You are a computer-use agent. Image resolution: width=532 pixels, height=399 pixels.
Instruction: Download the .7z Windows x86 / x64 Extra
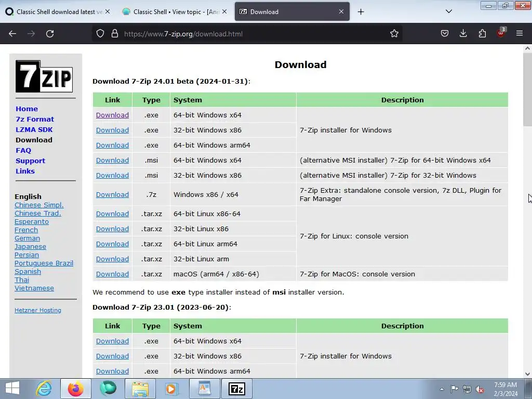(112, 194)
